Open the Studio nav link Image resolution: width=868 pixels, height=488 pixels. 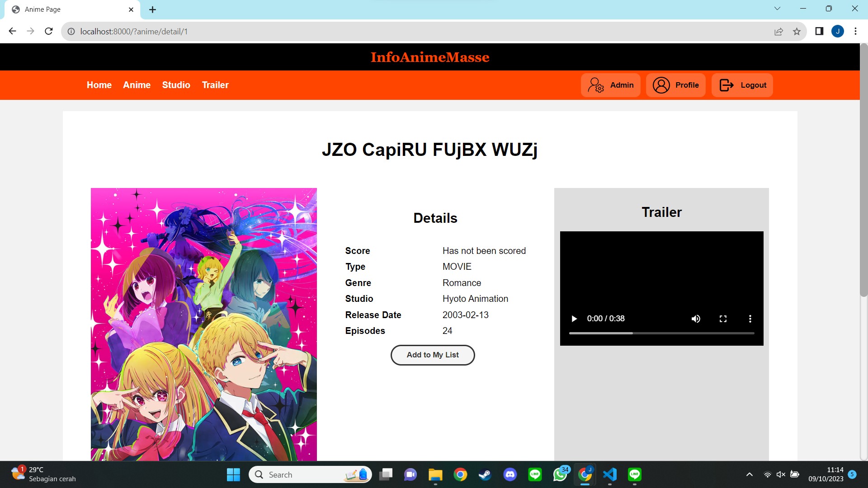176,85
